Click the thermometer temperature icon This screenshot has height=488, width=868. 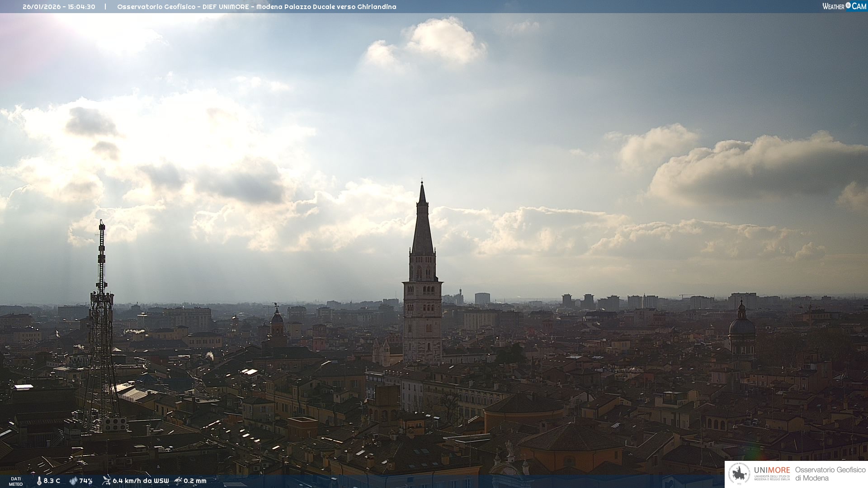coord(39,481)
